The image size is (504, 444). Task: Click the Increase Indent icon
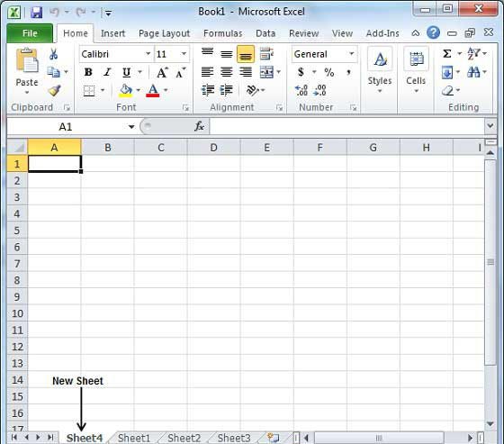(x=227, y=90)
